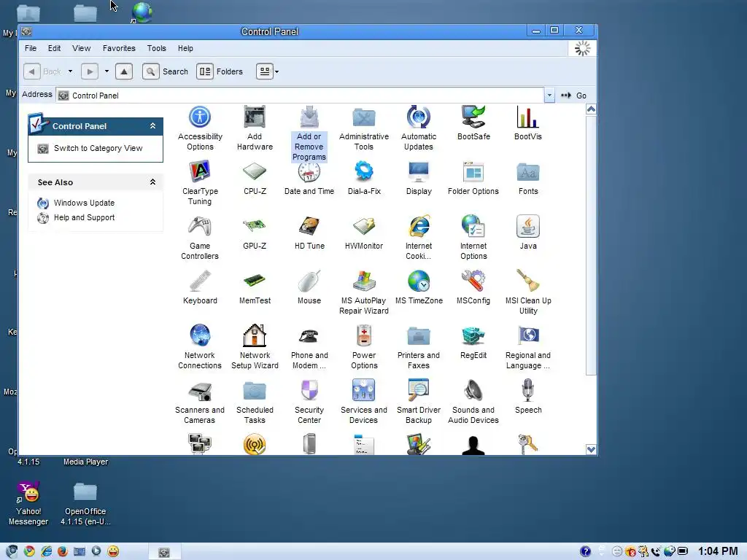Open the Keyboard settings
747x560 pixels.
200,287
